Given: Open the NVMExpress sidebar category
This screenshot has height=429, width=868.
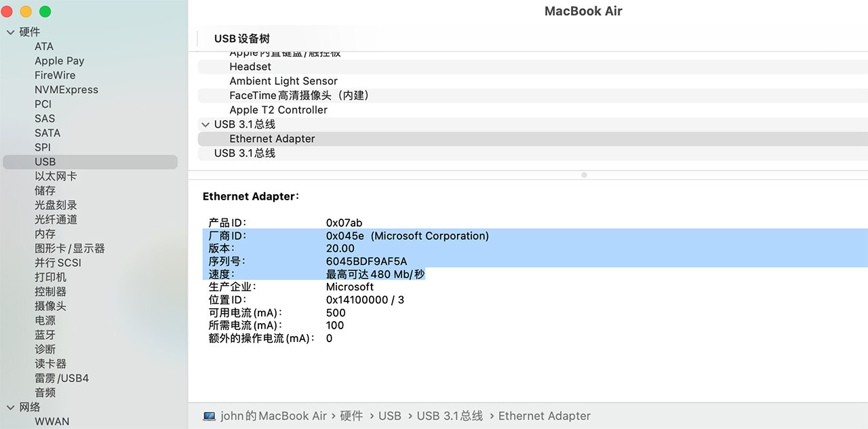Looking at the screenshot, I should tap(66, 90).
